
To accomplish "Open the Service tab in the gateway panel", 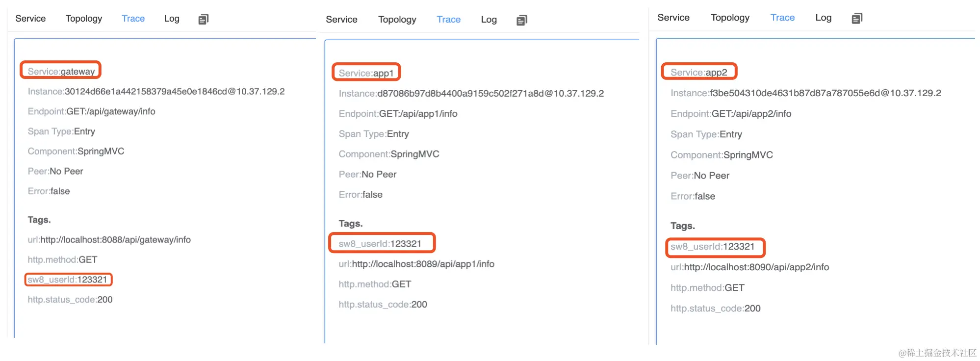I will pyautogui.click(x=30, y=19).
